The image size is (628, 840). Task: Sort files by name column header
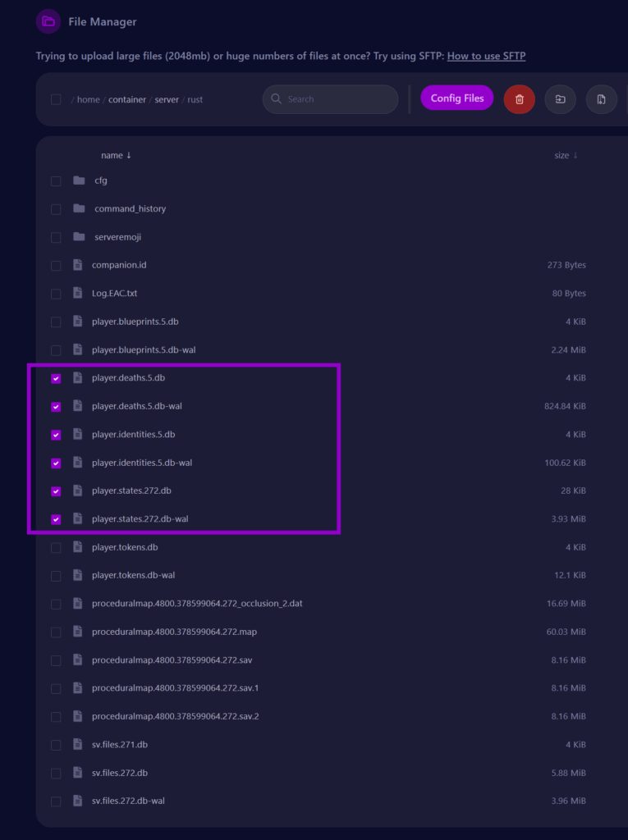tap(116, 155)
